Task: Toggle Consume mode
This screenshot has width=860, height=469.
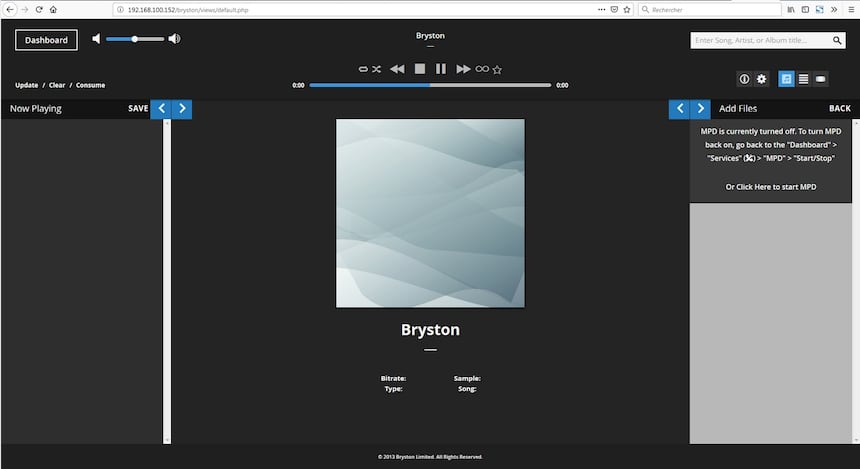Action: [90, 85]
